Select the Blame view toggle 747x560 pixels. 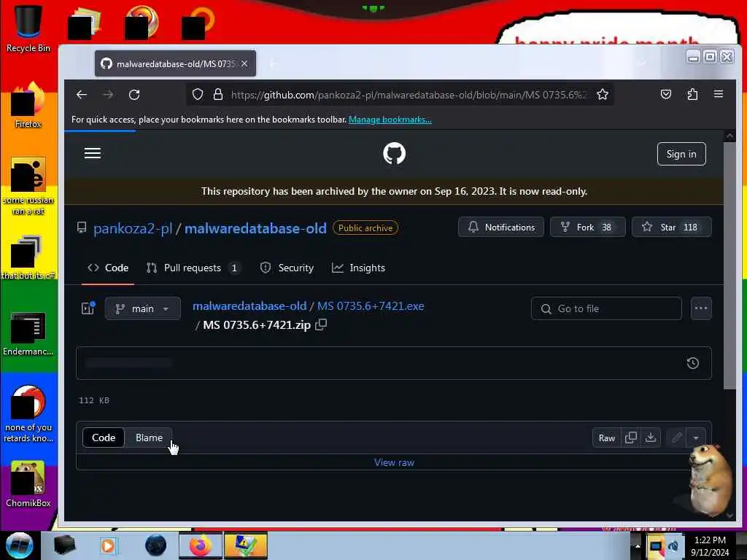[x=149, y=437]
